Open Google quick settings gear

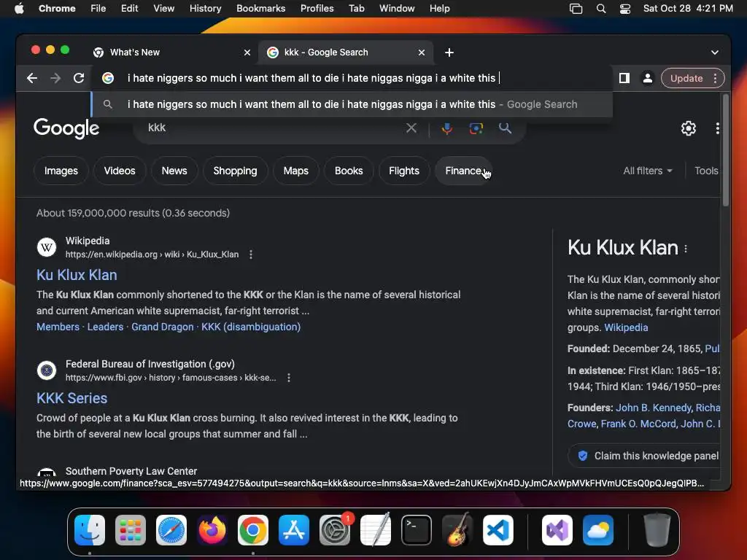pos(689,128)
